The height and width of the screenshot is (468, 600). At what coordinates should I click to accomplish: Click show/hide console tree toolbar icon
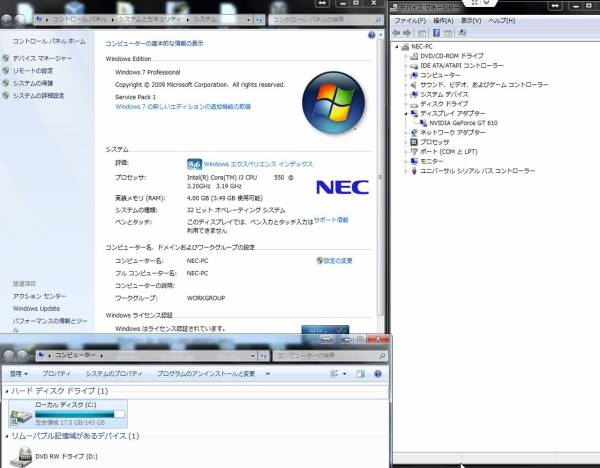422,33
